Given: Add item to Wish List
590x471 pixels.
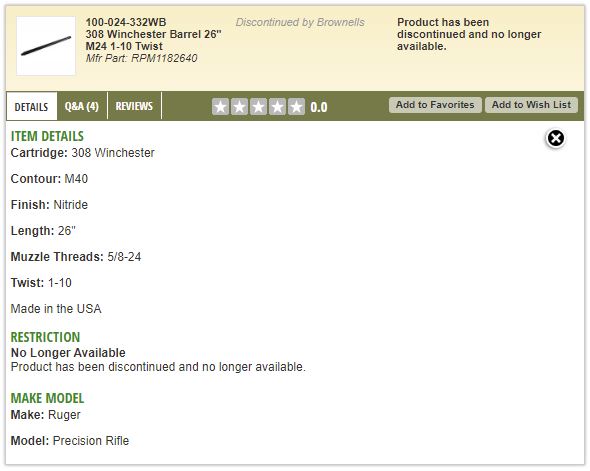Looking at the screenshot, I should 531,105.
